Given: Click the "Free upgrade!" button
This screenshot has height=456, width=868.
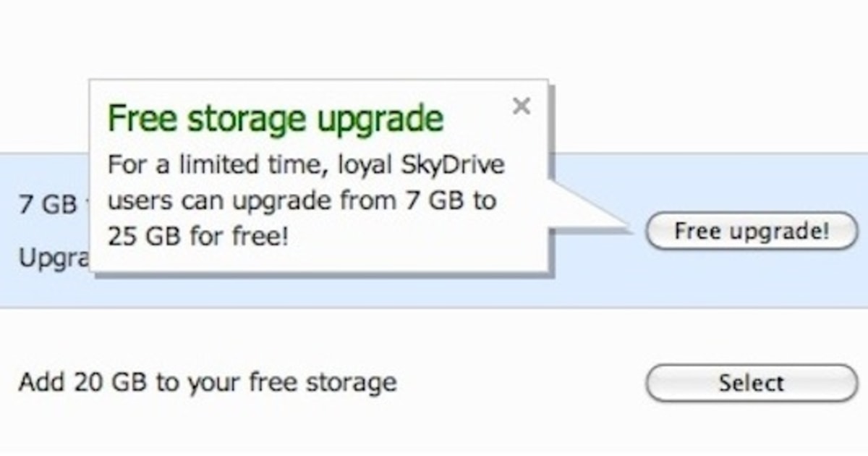Looking at the screenshot, I should (x=751, y=232).
